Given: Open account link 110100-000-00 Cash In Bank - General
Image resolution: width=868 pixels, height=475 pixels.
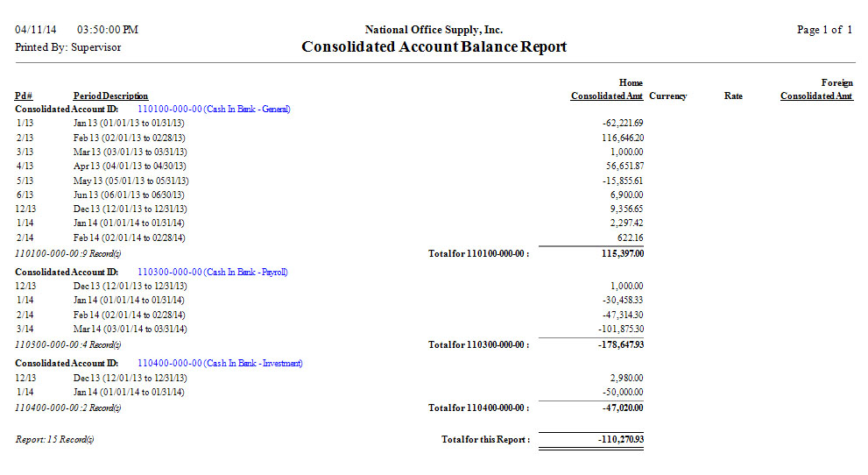Looking at the screenshot, I should tap(214, 110).
